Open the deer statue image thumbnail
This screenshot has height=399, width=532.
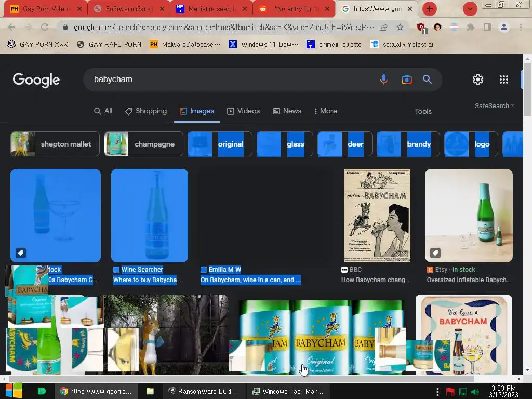pyautogui.click(x=166, y=334)
